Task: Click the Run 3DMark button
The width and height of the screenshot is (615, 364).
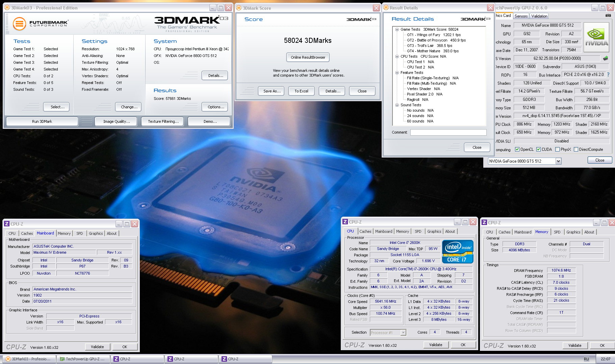Action: point(42,121)
